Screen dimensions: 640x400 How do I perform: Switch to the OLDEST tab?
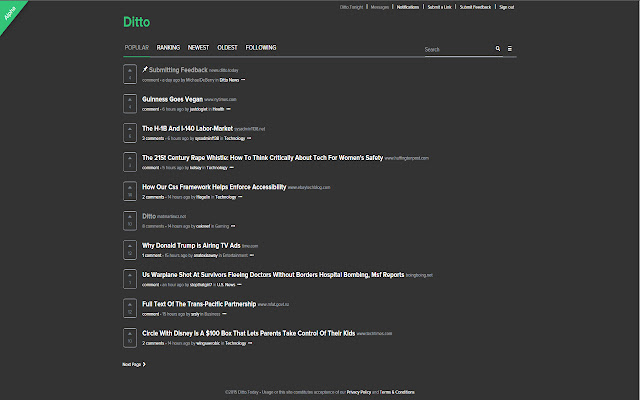click(x=227, y=48)
